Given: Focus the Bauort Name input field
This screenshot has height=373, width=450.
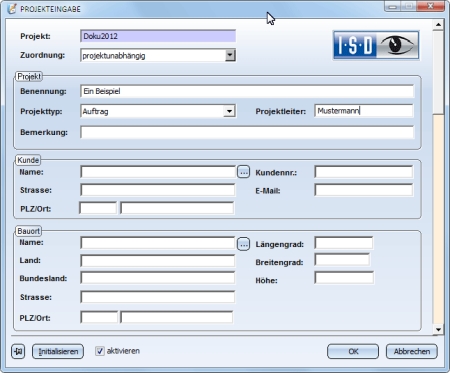Looking at the screenshot, I should 158,243.
